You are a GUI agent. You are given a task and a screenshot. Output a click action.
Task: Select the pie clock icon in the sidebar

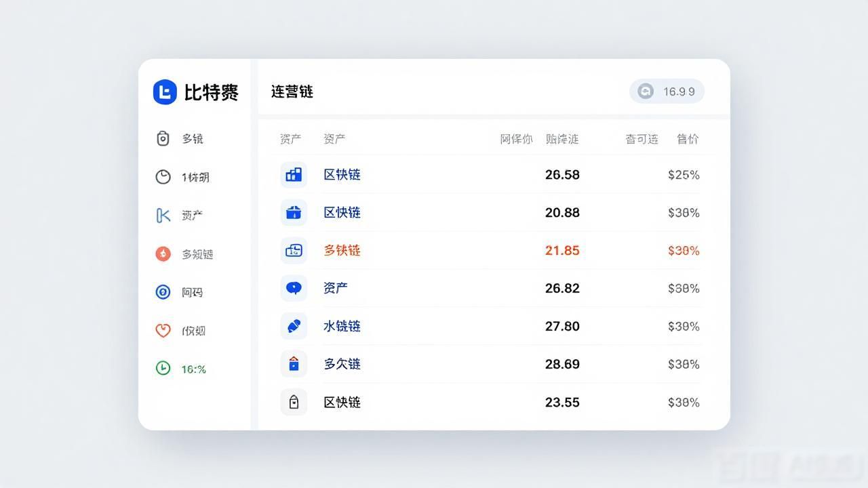click(163, 177)
